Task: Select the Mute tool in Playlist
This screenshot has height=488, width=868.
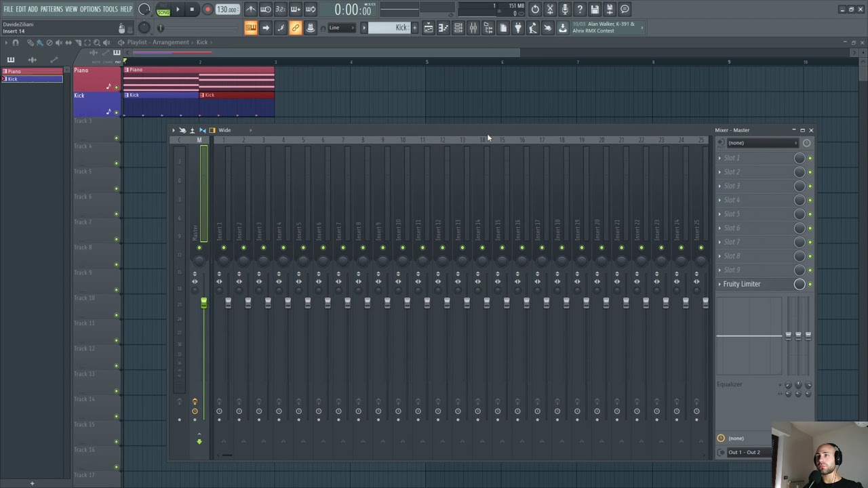Action: (58, 43)
